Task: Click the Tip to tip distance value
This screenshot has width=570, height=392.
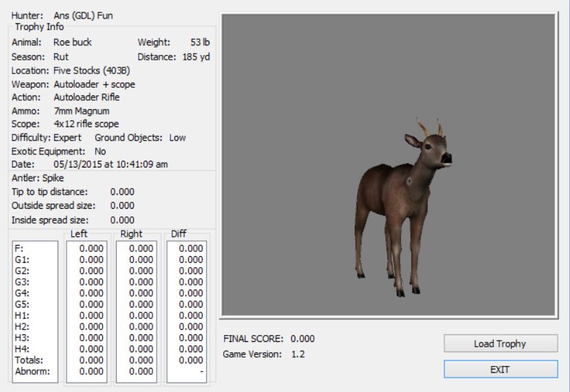Action: tap(122, 192)
